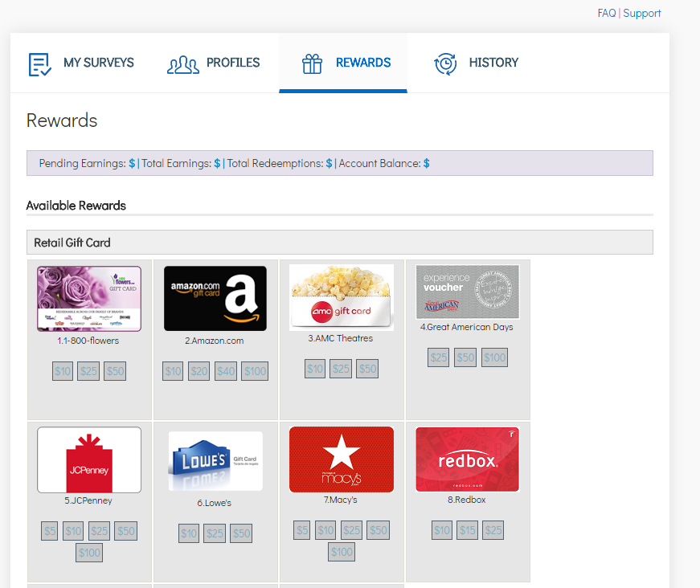Screen dimensions: 700x588
Task: Select the 1-800-flowers gift card image
Action: pos(89,299)
